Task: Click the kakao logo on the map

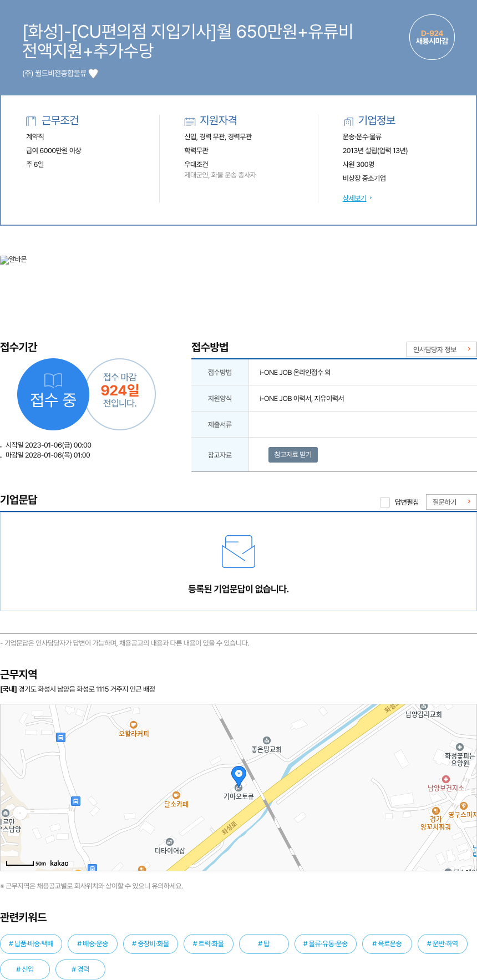Action: 59,863
